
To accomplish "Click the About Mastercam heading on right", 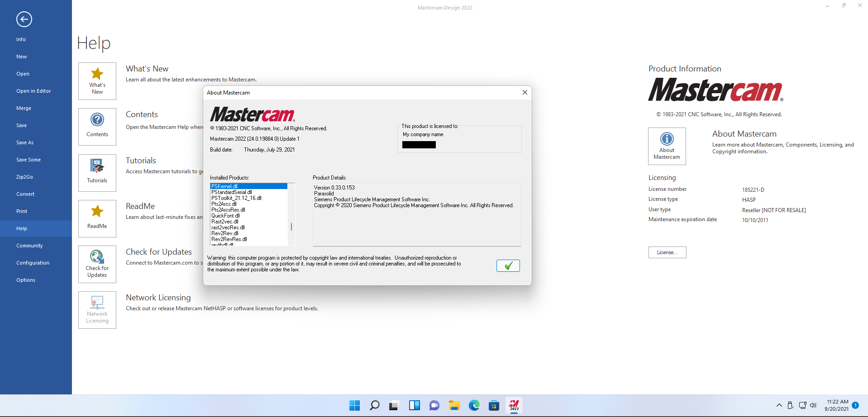I will (x=744, y=134).
